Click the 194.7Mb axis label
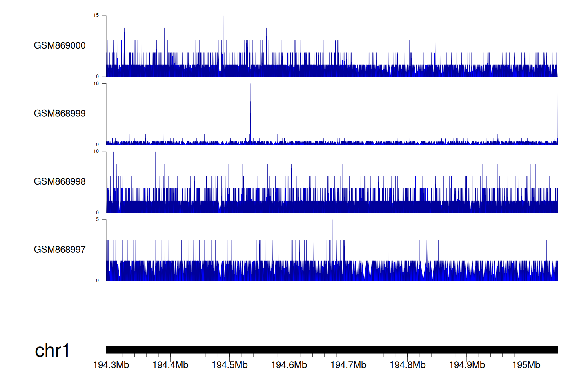 click(348, 365)
